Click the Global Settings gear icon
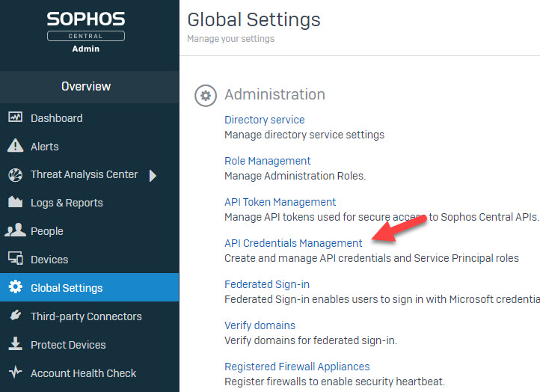This screenshot has width=540, height=392. [x=15, y=287]
